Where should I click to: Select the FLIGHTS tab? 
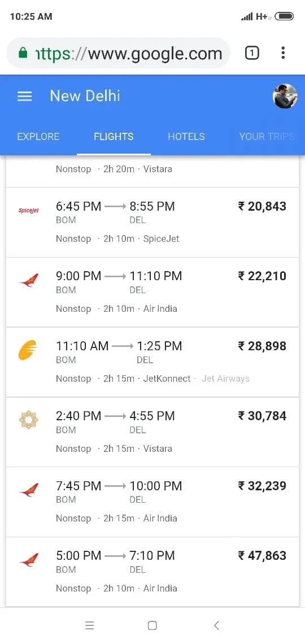114,136
